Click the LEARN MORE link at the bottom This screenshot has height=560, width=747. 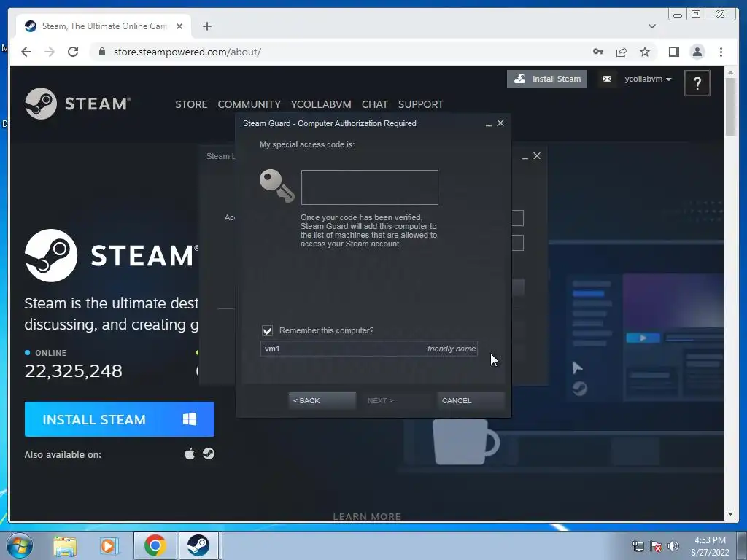click(367, 517)
